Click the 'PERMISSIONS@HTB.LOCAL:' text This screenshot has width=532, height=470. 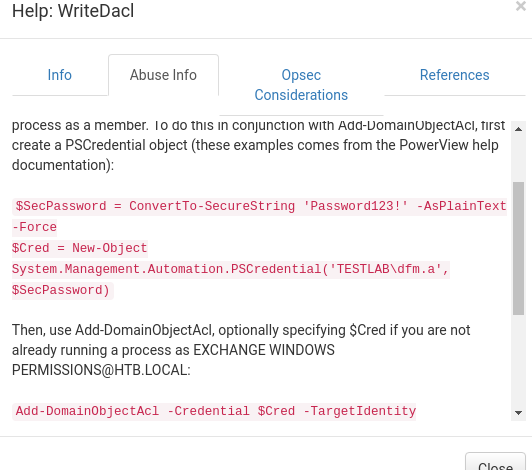pyautogui.click(x=101, y=370)
